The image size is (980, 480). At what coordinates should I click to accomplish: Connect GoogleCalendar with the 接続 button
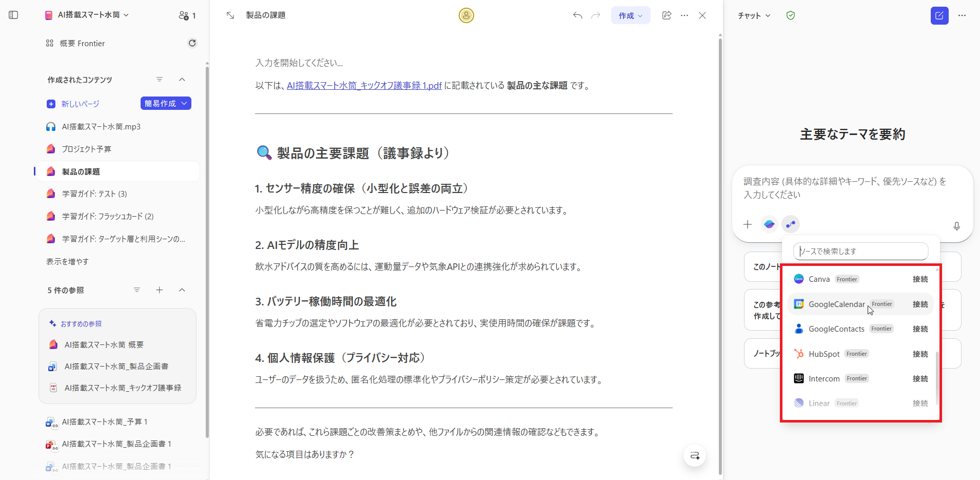920,304
